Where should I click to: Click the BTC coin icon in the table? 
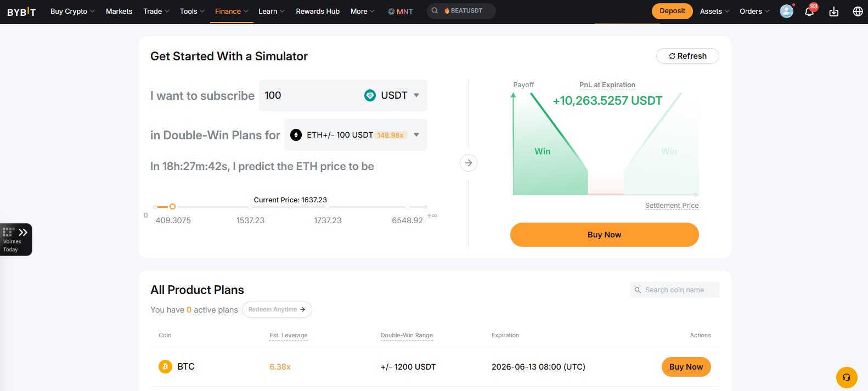(x=165, y=366)
